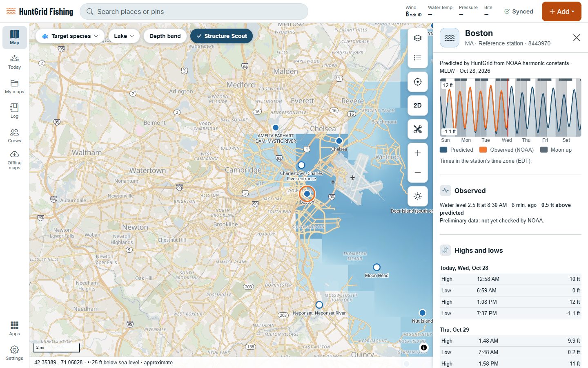This screenshot has width=588, height=368.
Task: Click the HuntGrid Fishing logo
Action: coord(40,11)
